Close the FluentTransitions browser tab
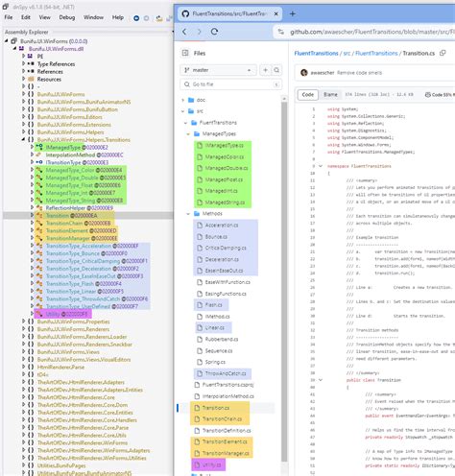Image resolution: width=455 pixels, height=476 pixels. (275, 13)
